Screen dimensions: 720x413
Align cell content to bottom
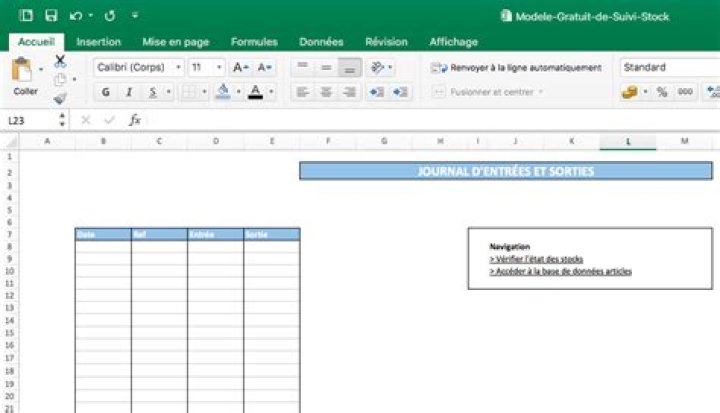(x=349, y=68)
